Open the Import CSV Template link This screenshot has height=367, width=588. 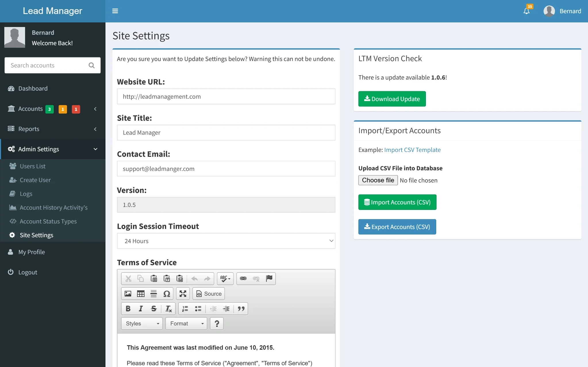coord(412,150)
